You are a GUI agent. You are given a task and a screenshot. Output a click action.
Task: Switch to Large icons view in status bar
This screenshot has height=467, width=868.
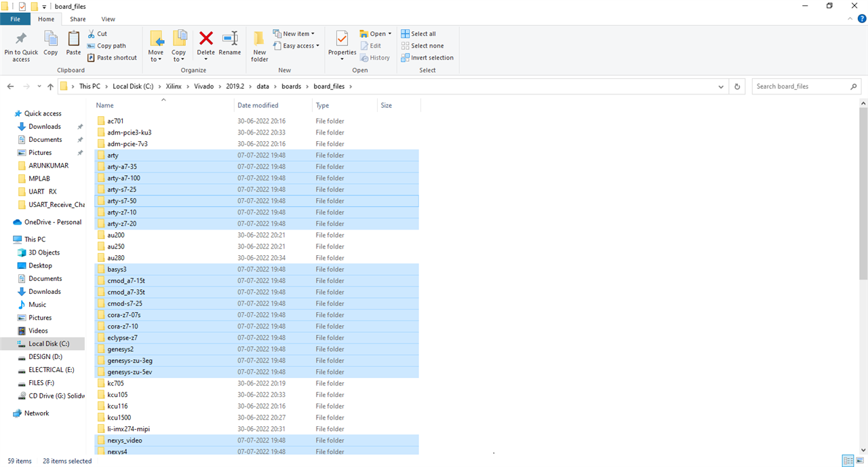(860, 461)
